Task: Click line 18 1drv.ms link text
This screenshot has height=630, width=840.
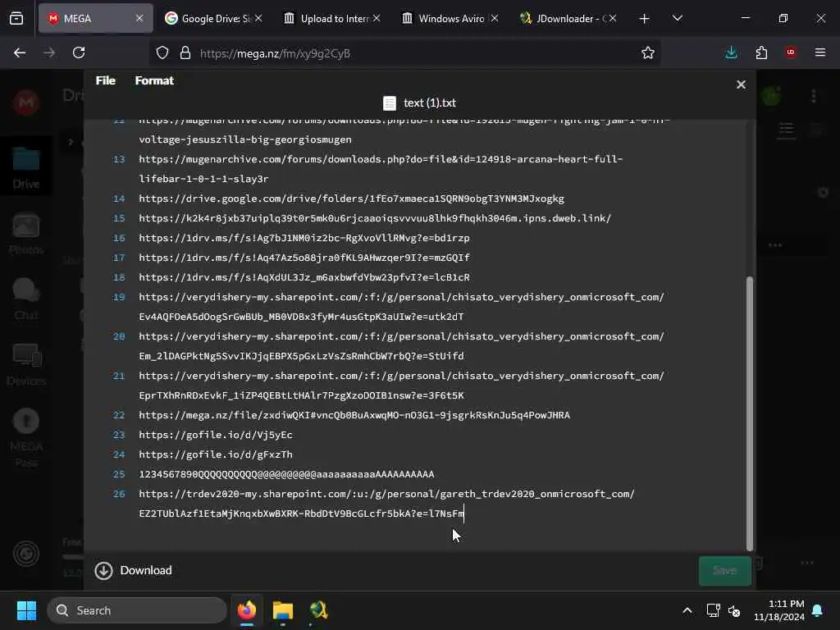Action: [304, 277]
